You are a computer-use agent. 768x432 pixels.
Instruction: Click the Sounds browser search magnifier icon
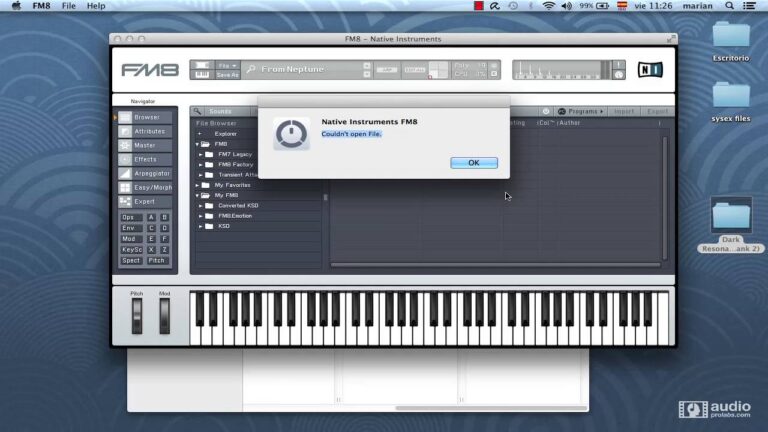click(x=197, y=111)
